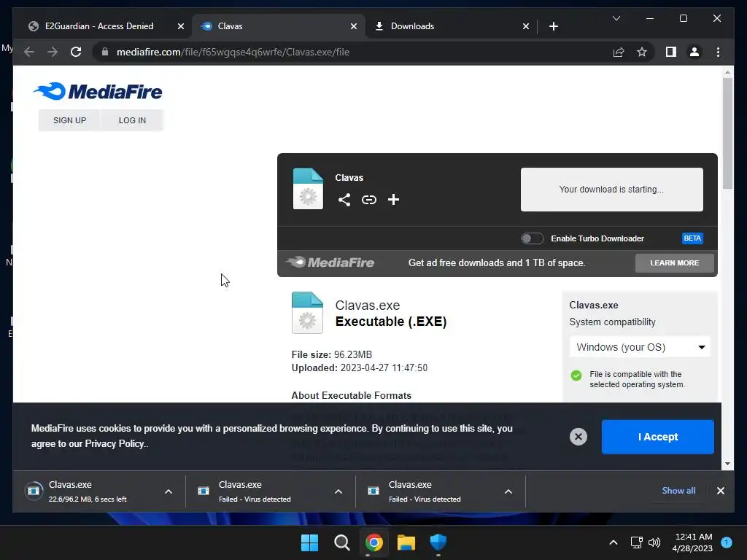Close the Clavas tab

coord(354,26)
